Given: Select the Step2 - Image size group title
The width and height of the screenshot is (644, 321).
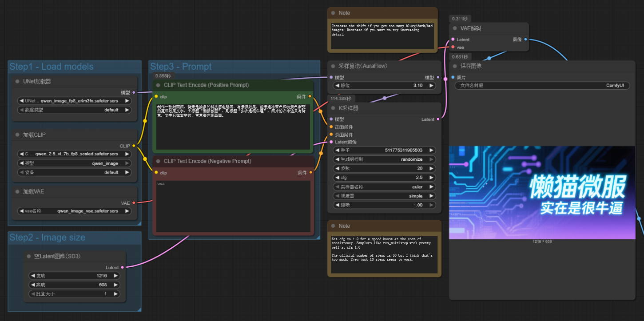Looking at the screenshot, I should [x=47, y=238].
